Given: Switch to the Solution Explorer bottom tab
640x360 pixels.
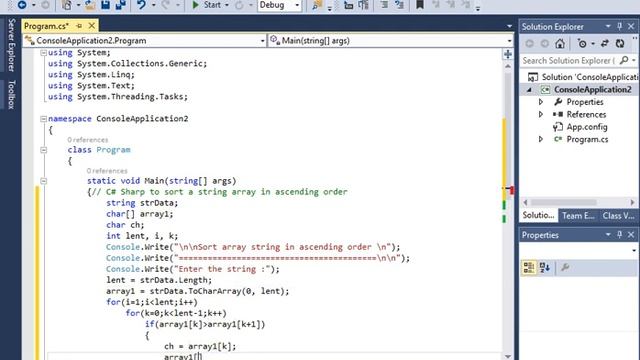Looking at the screenshot, I should tap(538, 216).
